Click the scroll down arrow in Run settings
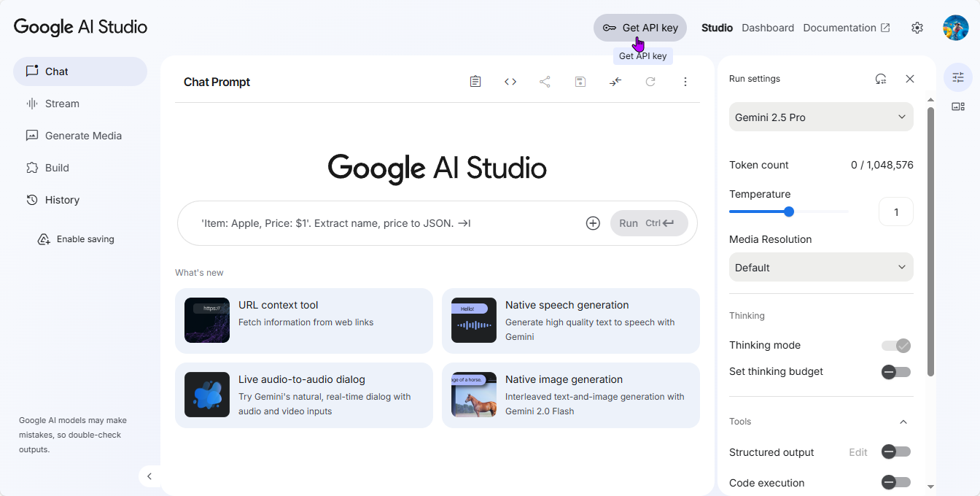The height and width of the screenshot is (496, 980). pyautogui.click(x=930, y=487)
